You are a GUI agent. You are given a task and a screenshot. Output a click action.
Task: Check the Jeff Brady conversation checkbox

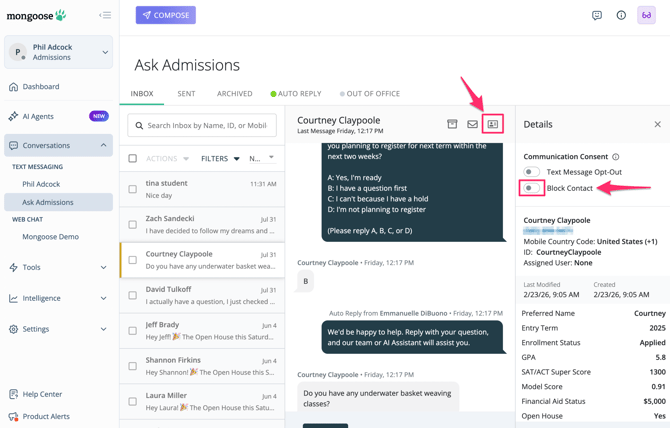(133, 331)
